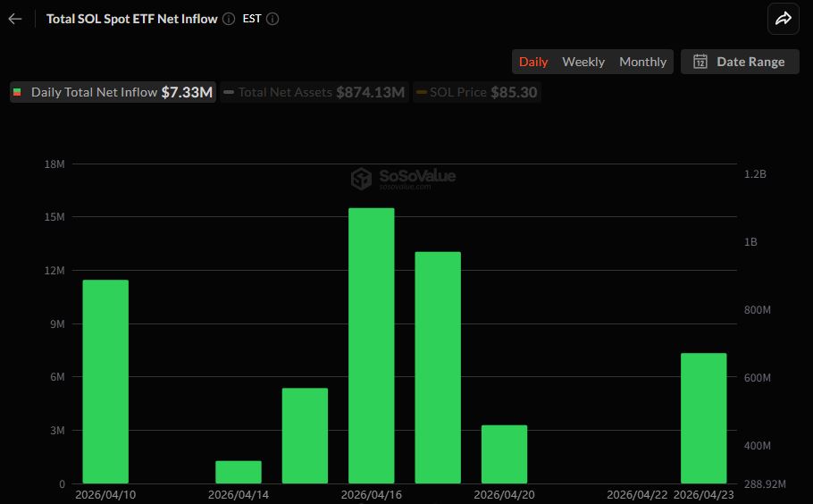Screen dimensions: 813x504
Task: Click the EST timezone label
Action: point(252,19)
